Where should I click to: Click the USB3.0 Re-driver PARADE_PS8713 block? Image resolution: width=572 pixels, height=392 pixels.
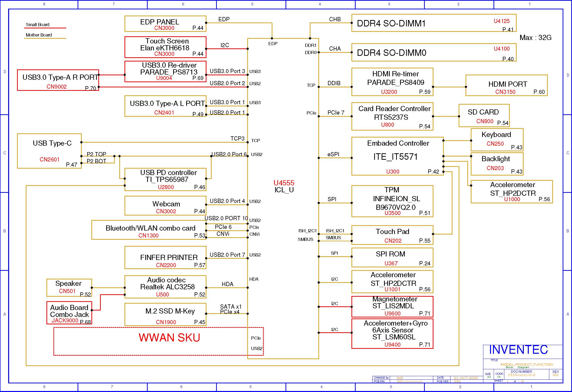[165, 72]
